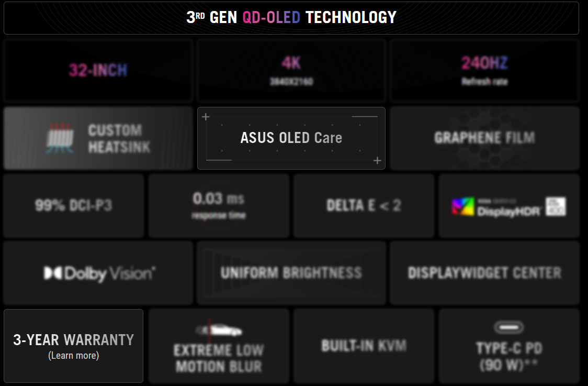This screenshot has width=588, height=386.
Task: Open the DisplayWidget Center tile
Action: pyautogui.click(x=484, y=273)
